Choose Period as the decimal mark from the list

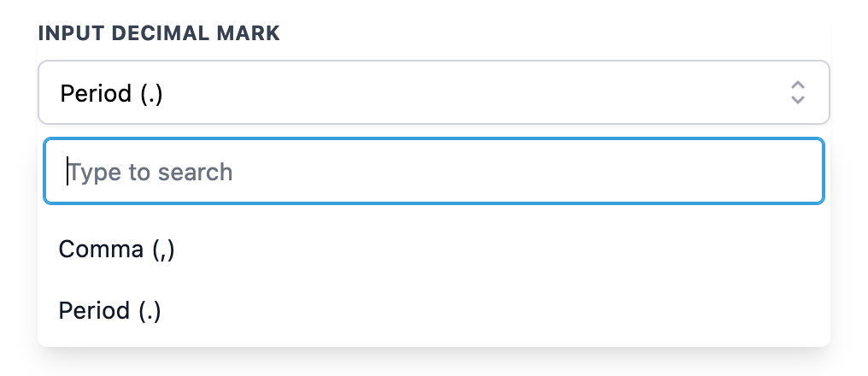pos(110,310)
